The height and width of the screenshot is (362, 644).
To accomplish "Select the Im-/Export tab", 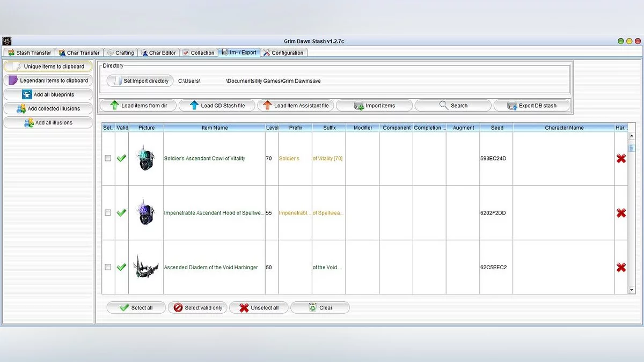I will coord(238,52).
